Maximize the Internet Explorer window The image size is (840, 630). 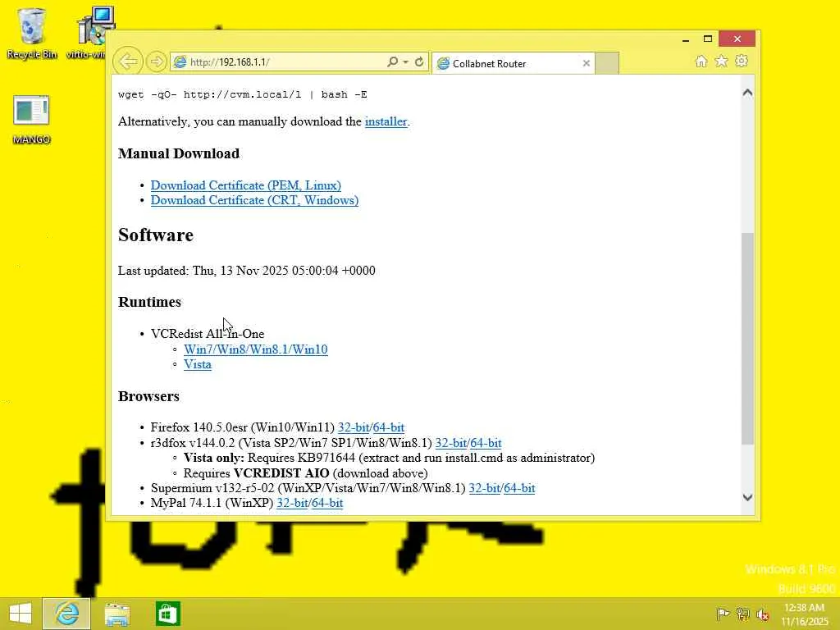[x=708, y=39]
